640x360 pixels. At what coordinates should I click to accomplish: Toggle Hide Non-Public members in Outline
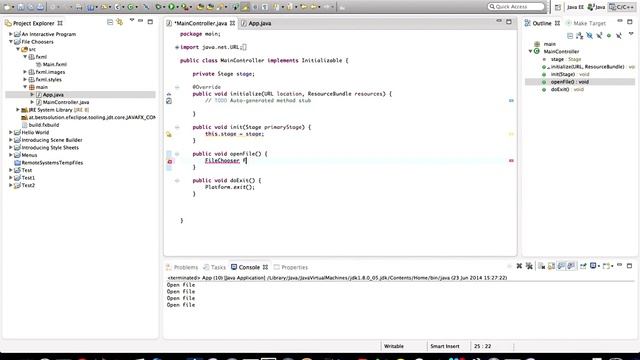tap(609, 36)
